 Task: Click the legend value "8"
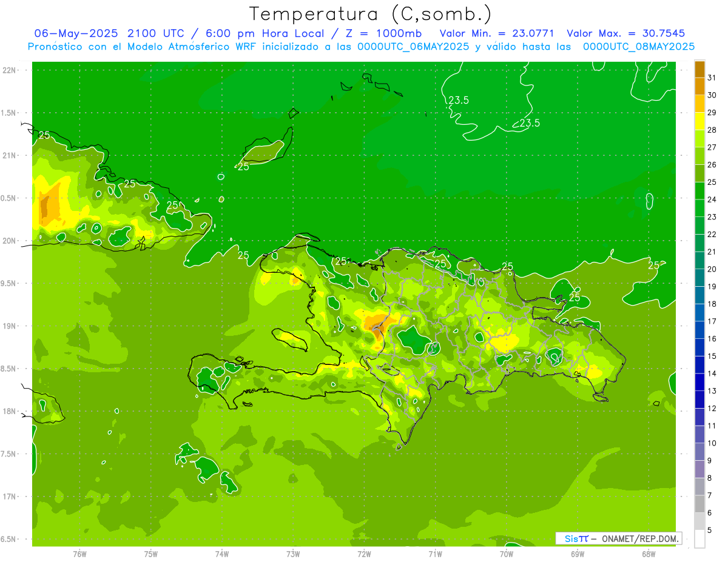click(x=710, y=478)
